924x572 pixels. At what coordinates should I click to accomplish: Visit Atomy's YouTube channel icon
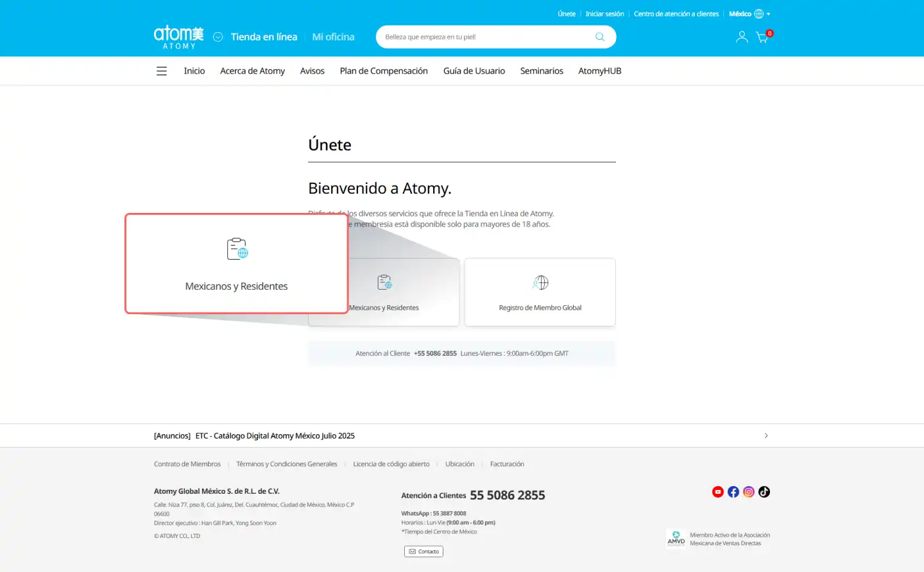[x=718, y=492]
